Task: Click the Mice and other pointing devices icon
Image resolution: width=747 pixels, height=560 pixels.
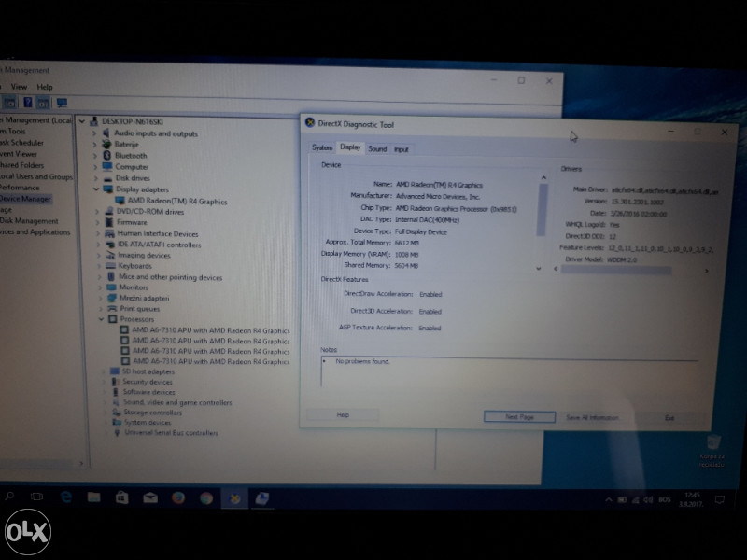Action: click(111, 276)
